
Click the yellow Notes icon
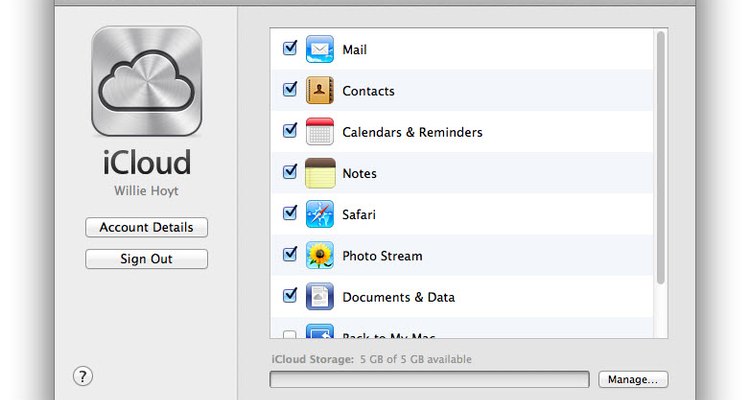point(320,173)
